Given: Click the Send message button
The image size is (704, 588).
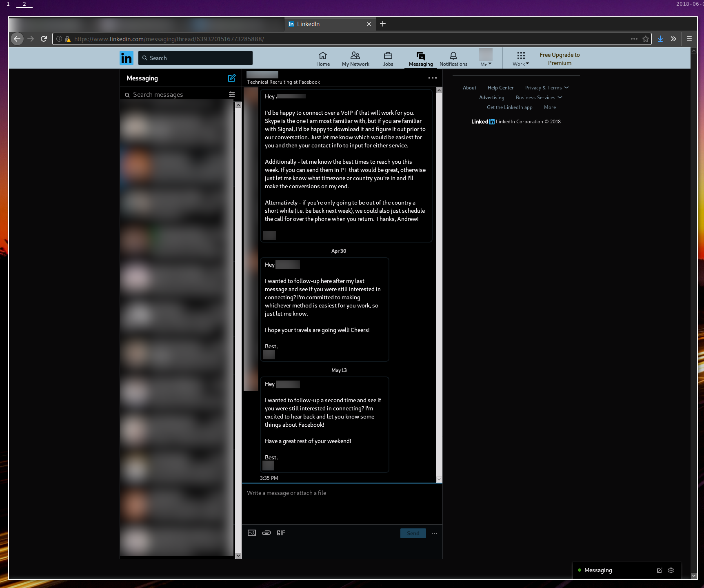Looking at the screenshot, I should 413,533.
